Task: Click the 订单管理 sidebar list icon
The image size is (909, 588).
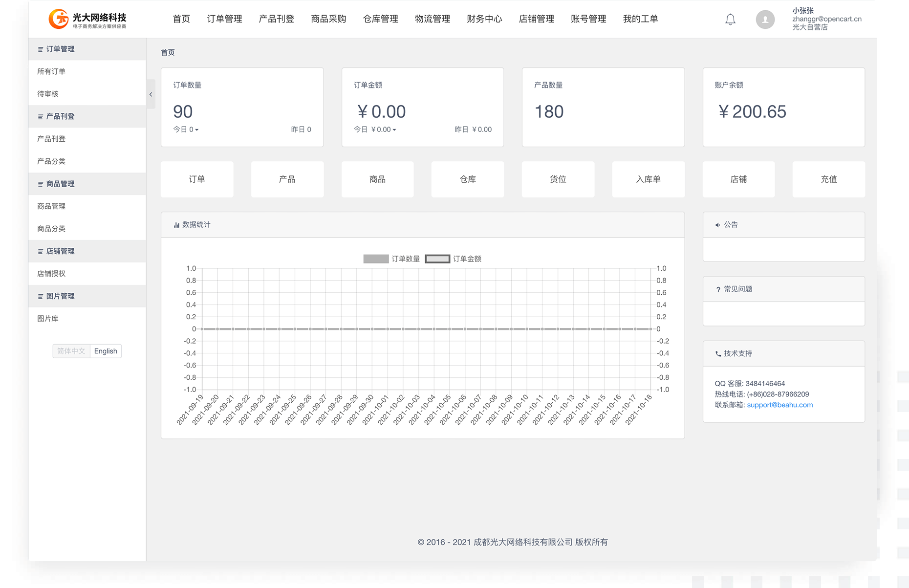Action: (x=41, y=49)
